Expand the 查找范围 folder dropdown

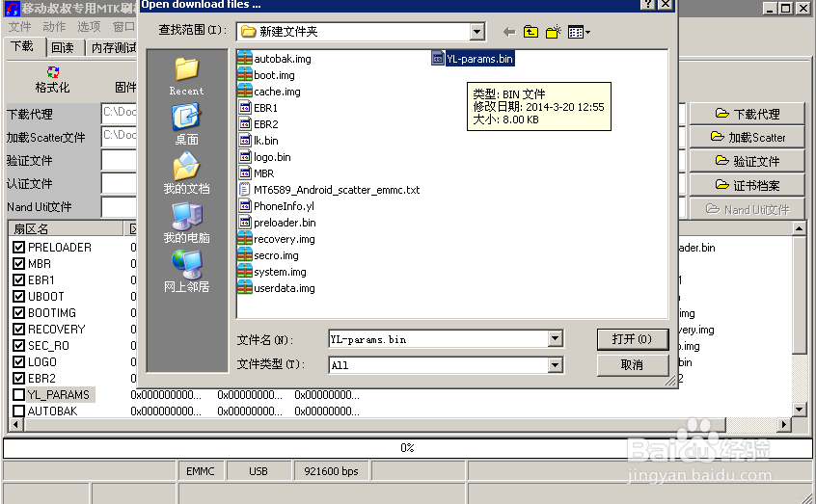(476, 32)
